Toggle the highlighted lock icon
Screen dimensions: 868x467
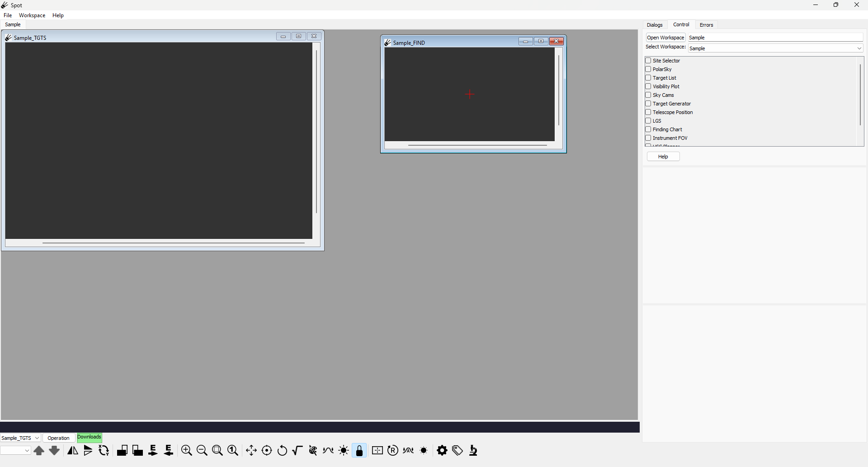(x=359, y=451)
